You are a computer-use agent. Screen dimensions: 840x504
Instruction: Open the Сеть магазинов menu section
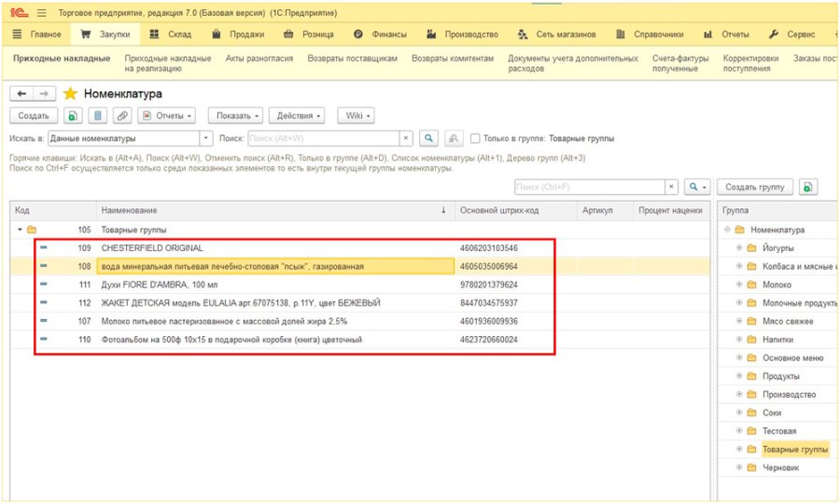point(556,35)
